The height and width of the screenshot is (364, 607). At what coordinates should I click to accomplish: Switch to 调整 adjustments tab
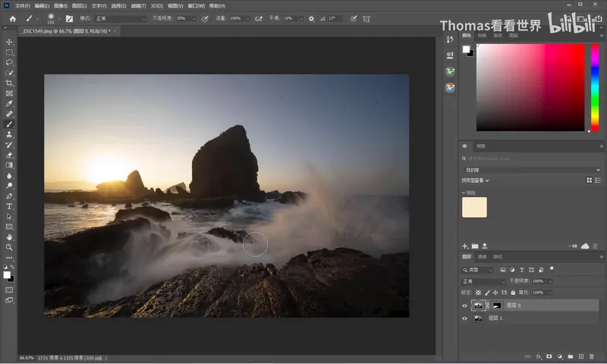point(481,146)
